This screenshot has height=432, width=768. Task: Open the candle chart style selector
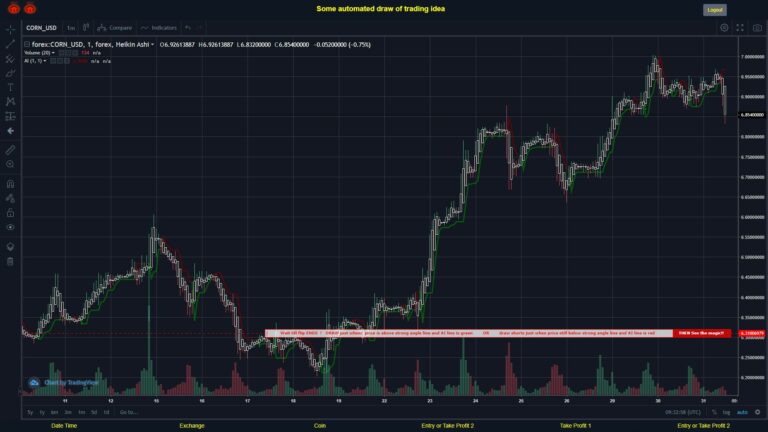86,27
